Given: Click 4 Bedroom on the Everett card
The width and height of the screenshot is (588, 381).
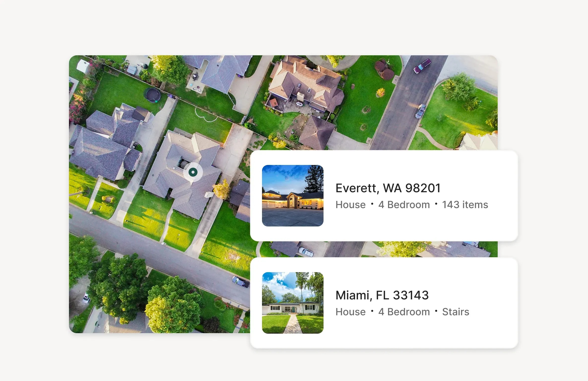Looking at the screenshot, I should (x=404, y=205).
